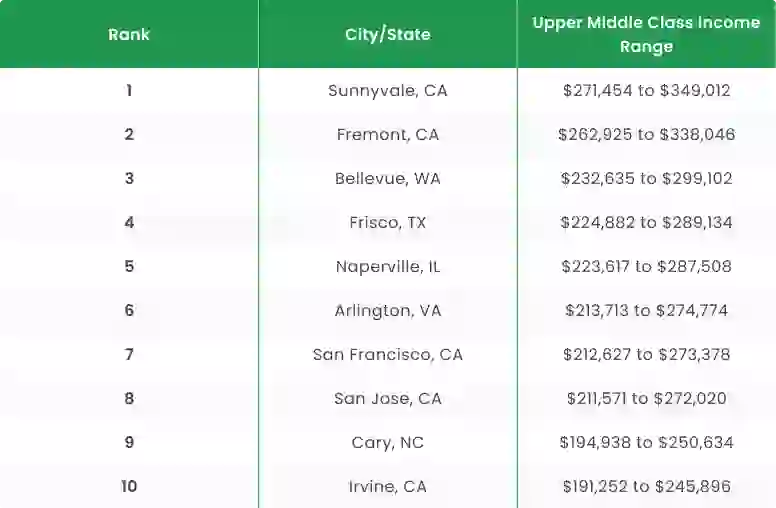This screenshot has width=776, height=508.
Task: Select the Frisco, TX cell
Action: point(388,222)
